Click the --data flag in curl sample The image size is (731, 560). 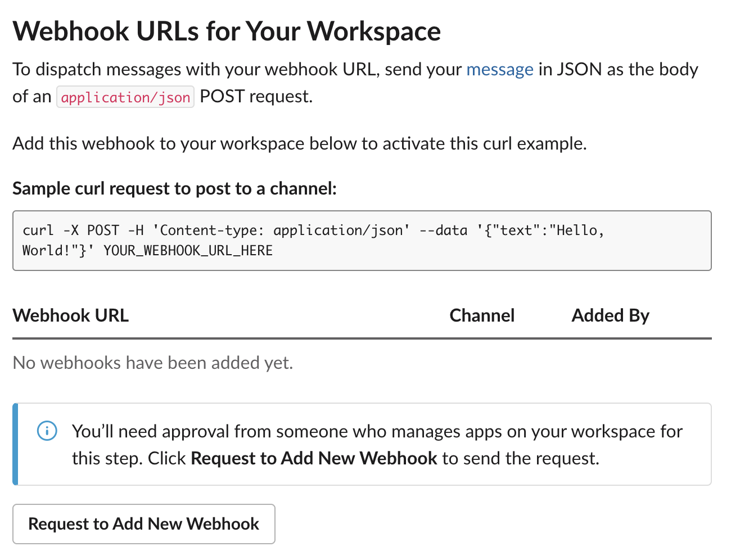click(443, 231)
